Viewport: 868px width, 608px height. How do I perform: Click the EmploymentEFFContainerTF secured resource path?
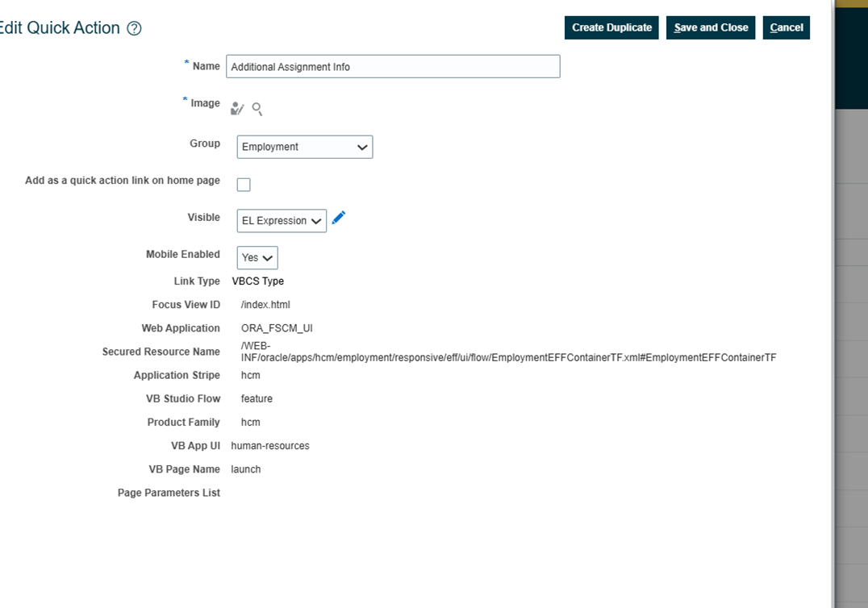coord(508,352)
